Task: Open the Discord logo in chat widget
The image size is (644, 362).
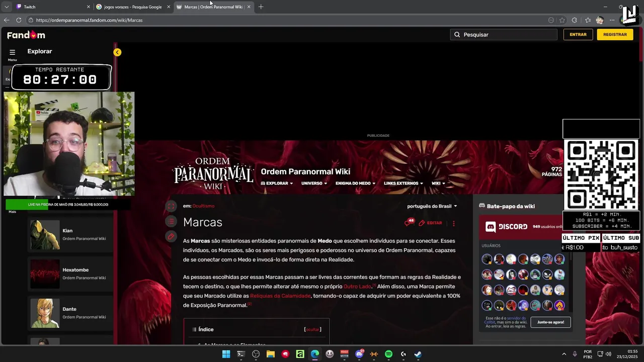Action: point(506,227)
